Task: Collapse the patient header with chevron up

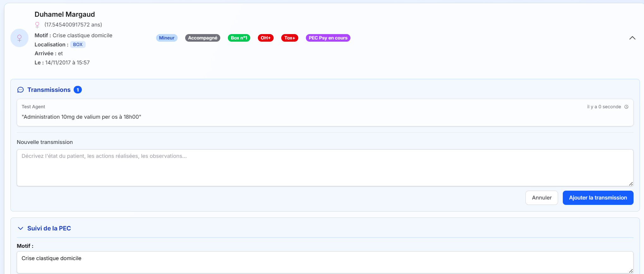Action: [x=632, y=38]
